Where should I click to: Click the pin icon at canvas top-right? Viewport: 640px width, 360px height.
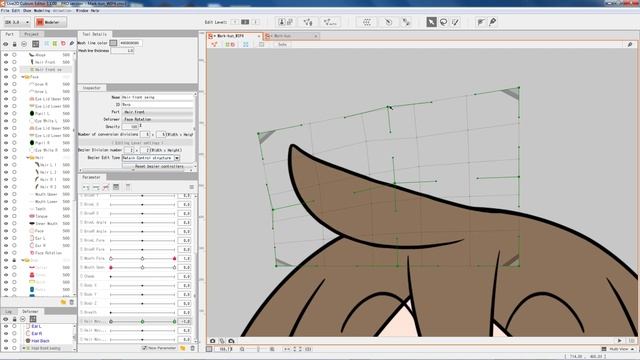click(630, 44)
